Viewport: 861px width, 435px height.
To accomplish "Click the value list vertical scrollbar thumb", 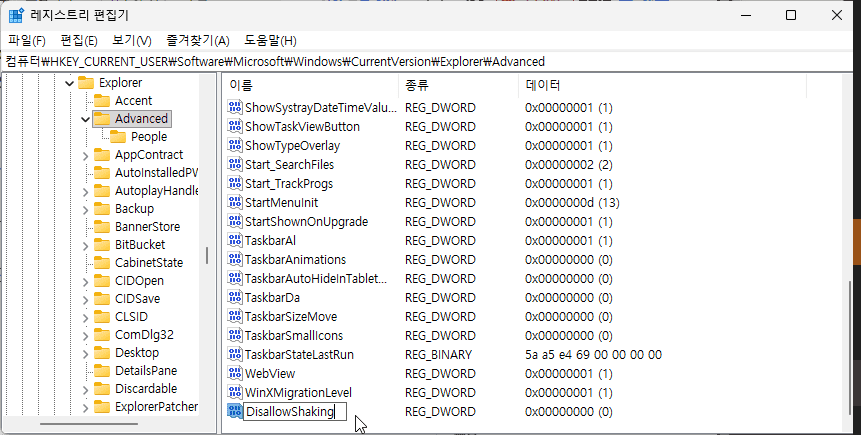I will [x=850, y=348].
